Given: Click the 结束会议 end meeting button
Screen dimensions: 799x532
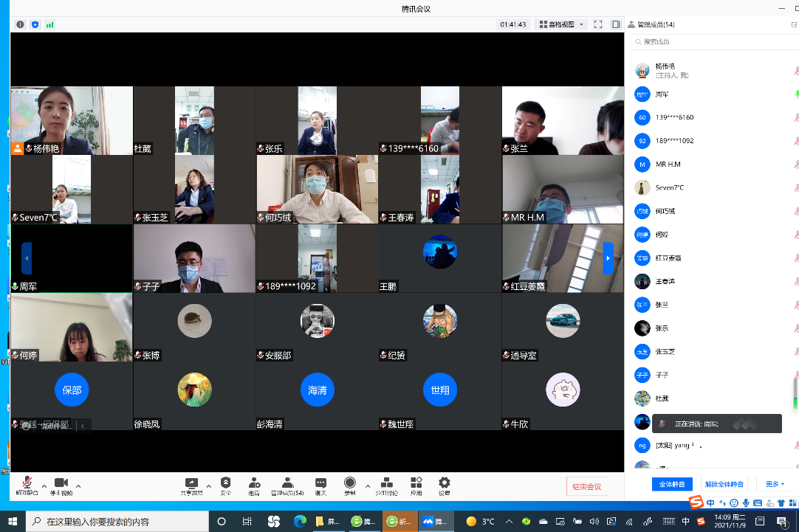Looking at the screenshot, I should (588, 486).
